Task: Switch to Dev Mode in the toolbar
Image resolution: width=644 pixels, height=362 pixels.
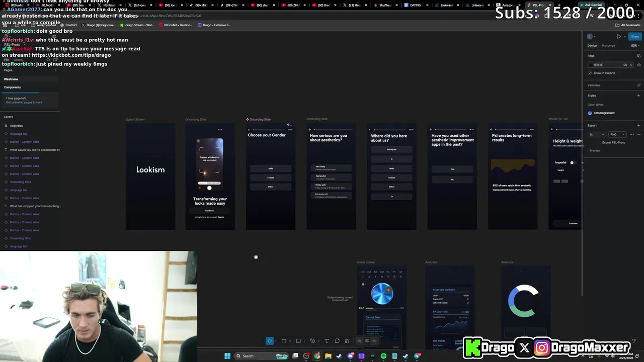Action: click(x=374, y=341)
